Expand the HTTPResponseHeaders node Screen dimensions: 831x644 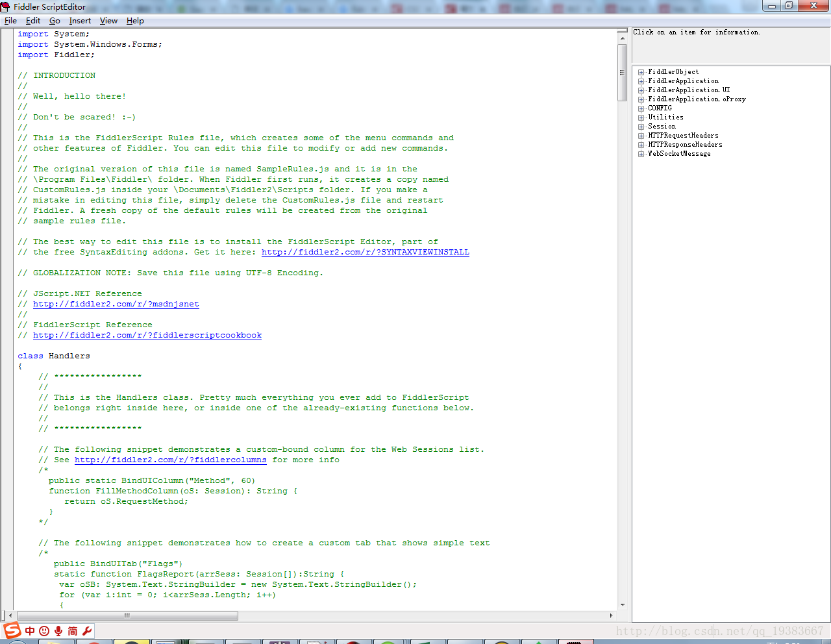(x=641, y=145)
